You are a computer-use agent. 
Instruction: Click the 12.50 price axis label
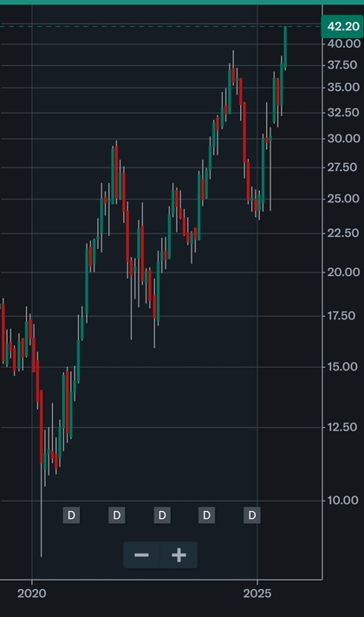(x=344, y=427)
